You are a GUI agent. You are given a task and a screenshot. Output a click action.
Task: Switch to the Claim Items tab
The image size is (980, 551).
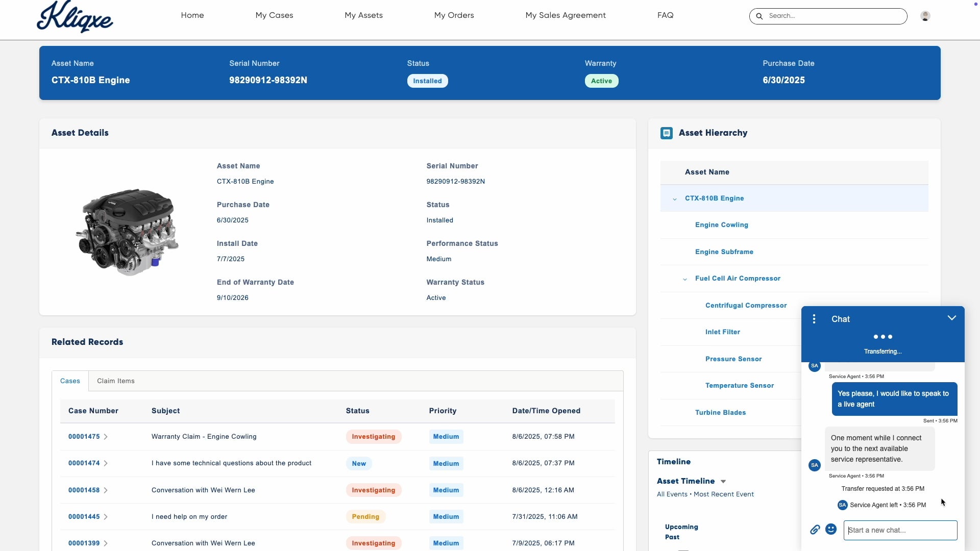coord(116,381)
